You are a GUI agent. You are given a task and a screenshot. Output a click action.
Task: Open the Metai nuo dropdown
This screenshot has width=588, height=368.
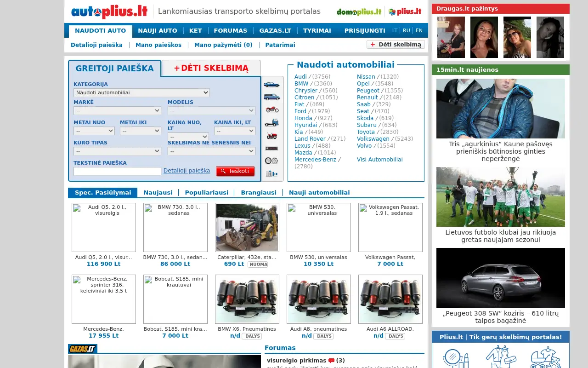[x=94, y=131]
